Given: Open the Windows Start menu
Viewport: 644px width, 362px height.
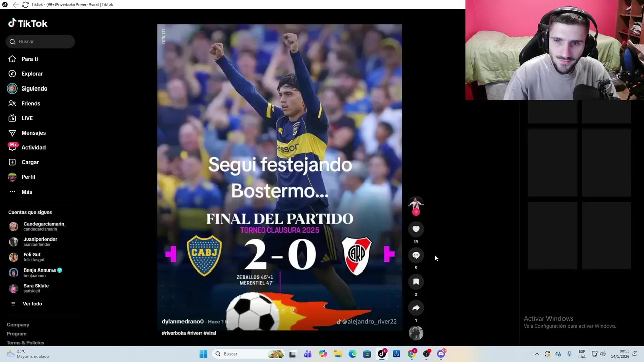Looking at the screenshot, I should pos(203,354).
